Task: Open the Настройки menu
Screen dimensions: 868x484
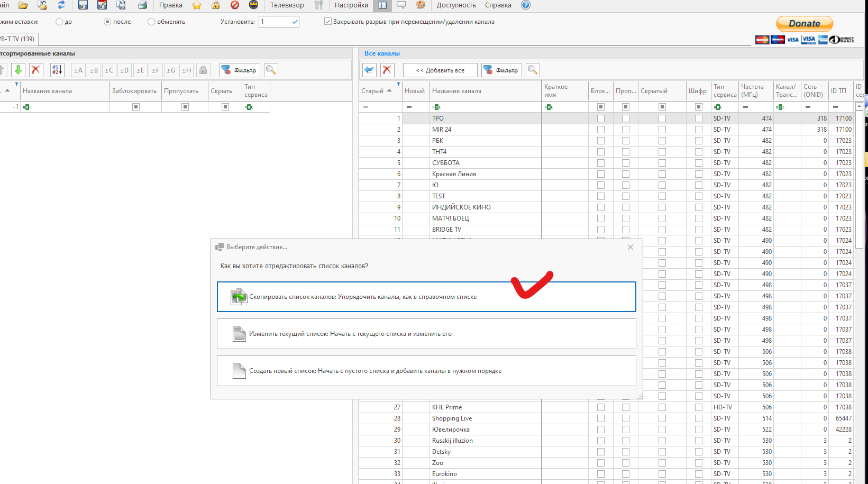Action: 351,5
